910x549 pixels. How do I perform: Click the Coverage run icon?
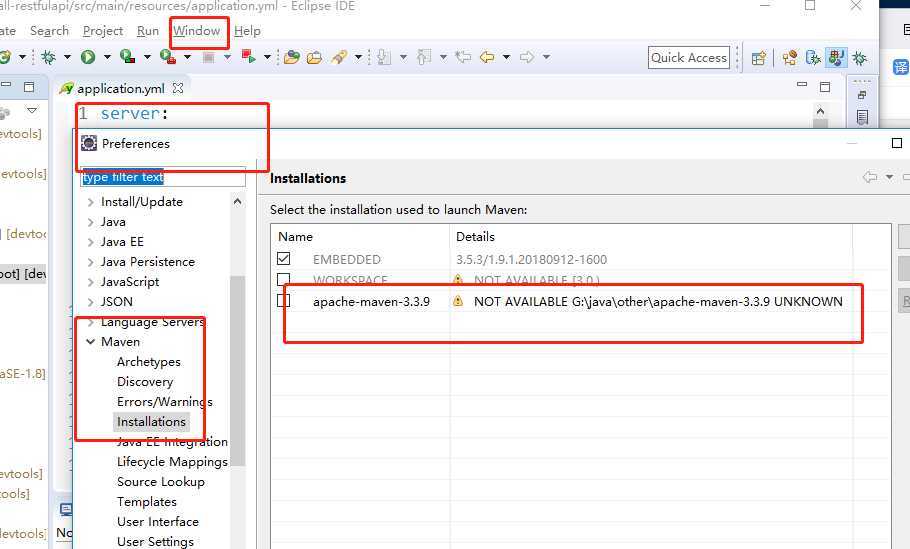127,57
